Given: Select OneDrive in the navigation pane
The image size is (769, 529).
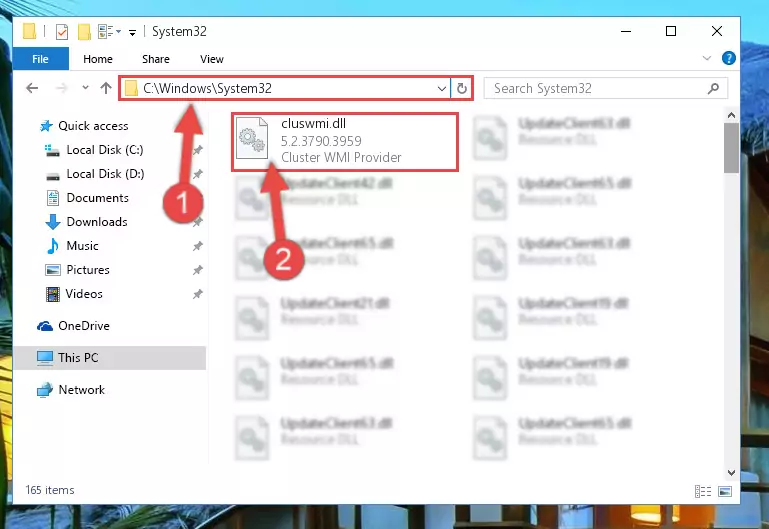Looking at the screenshot, I should coord(83,326).
